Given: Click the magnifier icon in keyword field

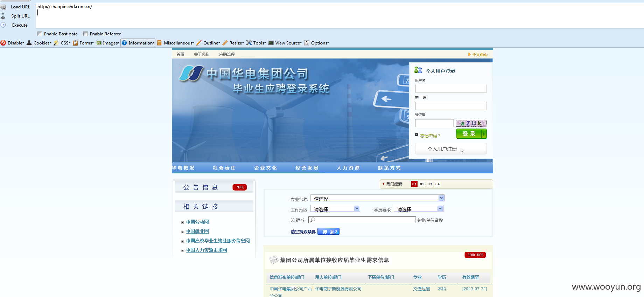Looking at the screenshot, I should pos(313,220).
